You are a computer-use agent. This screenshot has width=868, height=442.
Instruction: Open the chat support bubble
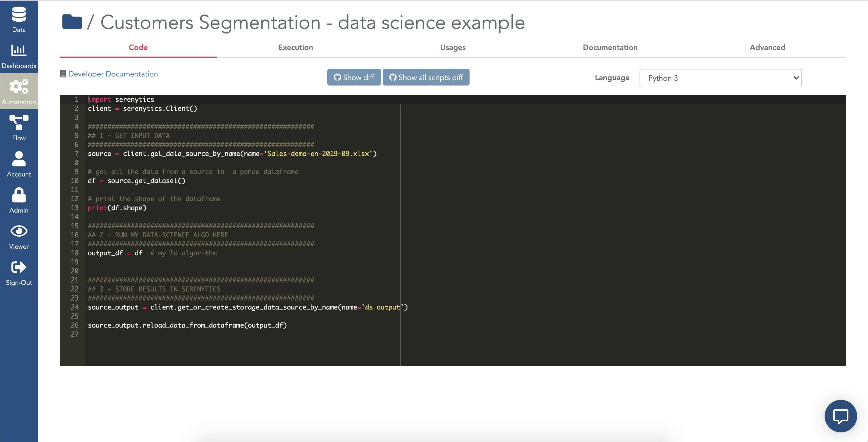point(840,416)
